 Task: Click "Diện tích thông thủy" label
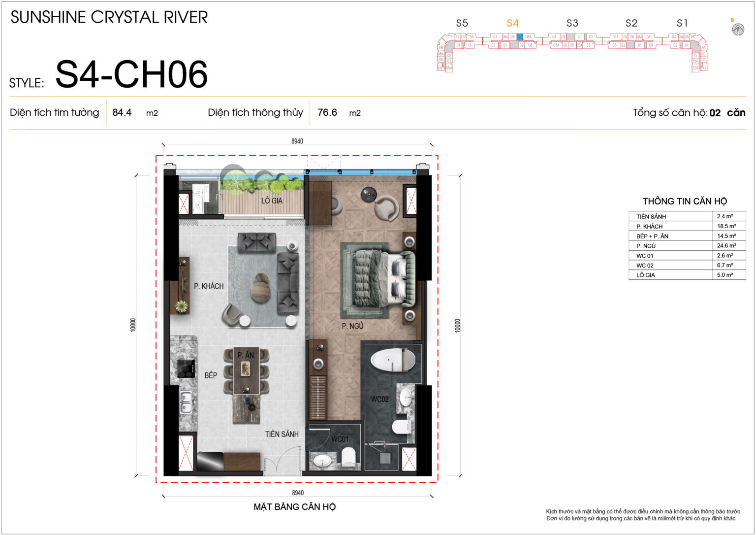[x=255, y=112]
